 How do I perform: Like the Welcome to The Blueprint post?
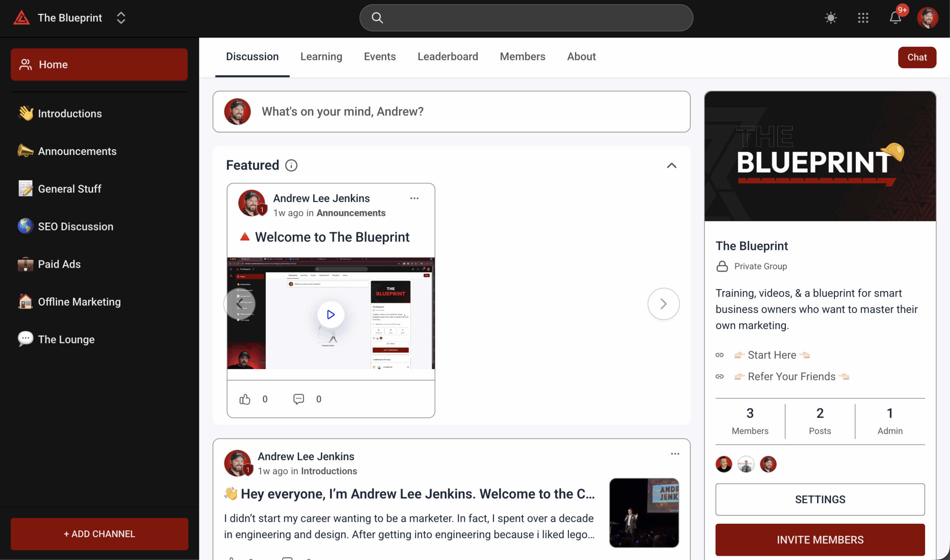click(245, 399)
